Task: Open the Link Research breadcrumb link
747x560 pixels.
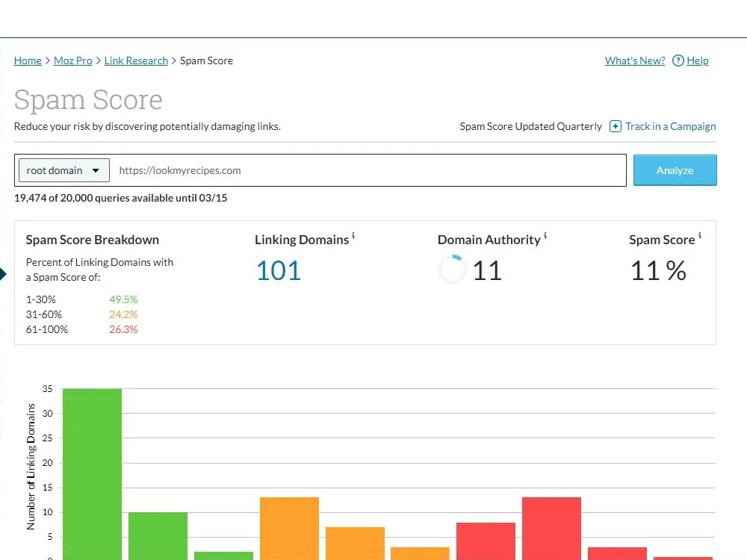Action: (136, 60)
